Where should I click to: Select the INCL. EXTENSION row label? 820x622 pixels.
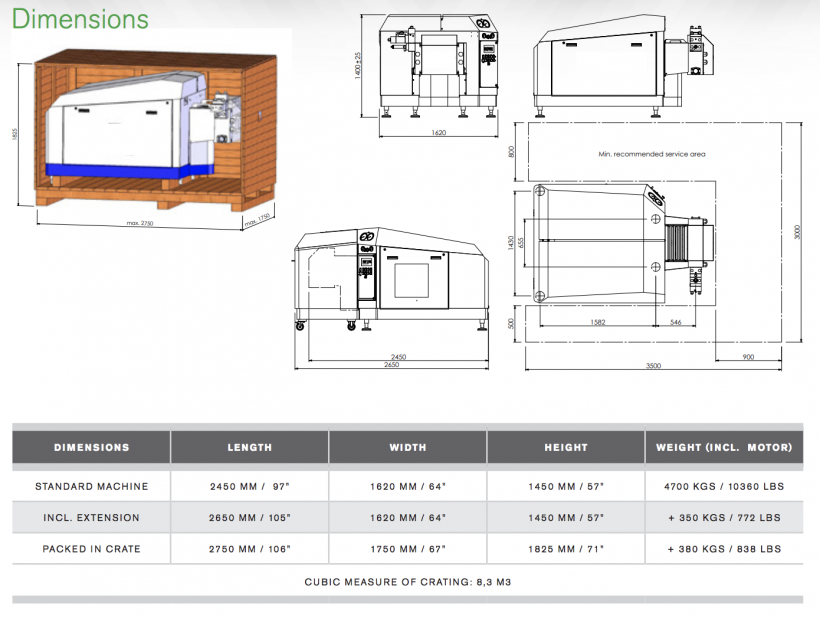91,518
